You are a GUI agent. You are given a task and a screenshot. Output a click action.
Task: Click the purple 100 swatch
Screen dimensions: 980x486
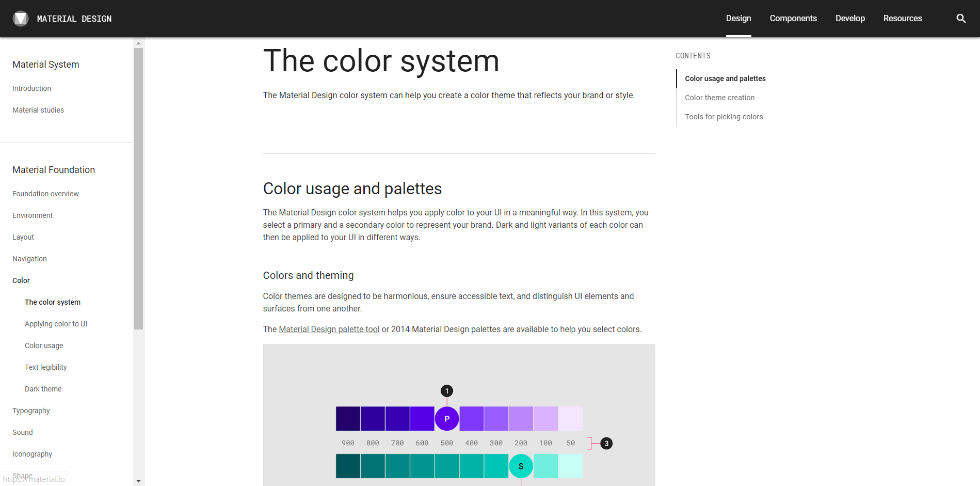pyautogui.click(x=545, y=418)
